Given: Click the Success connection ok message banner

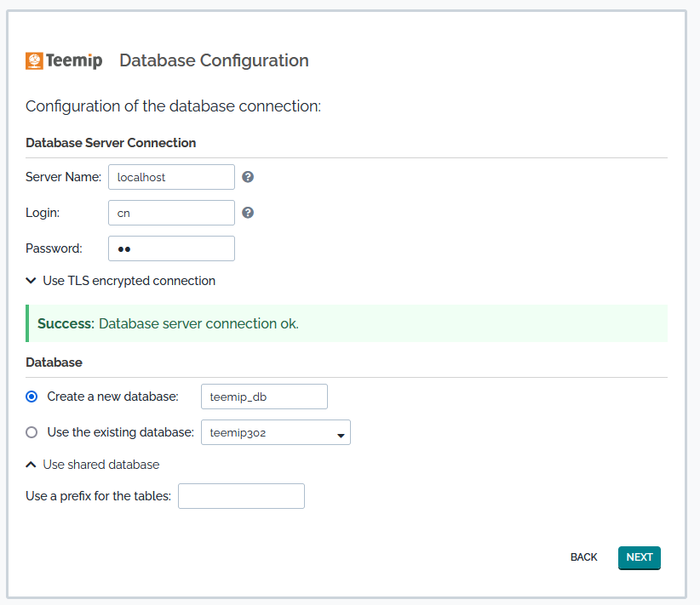Looking at the screenshot, I should coord(347,323).
